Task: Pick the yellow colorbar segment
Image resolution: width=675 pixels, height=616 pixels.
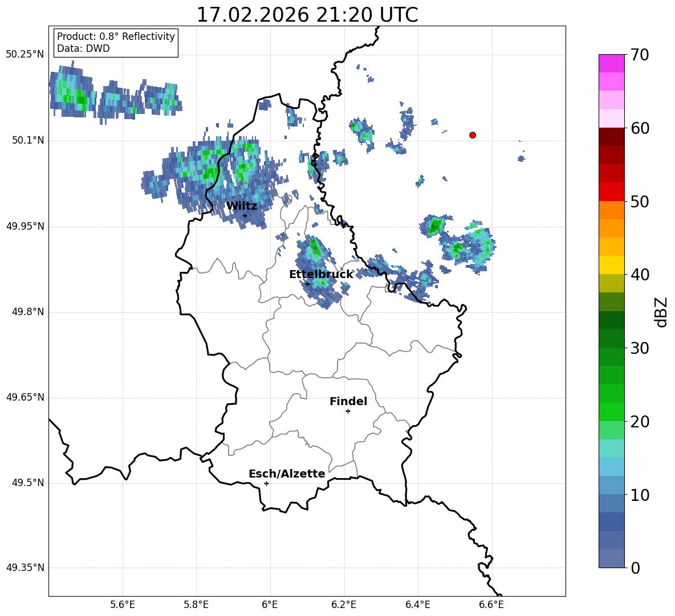Action: [611, 265]
